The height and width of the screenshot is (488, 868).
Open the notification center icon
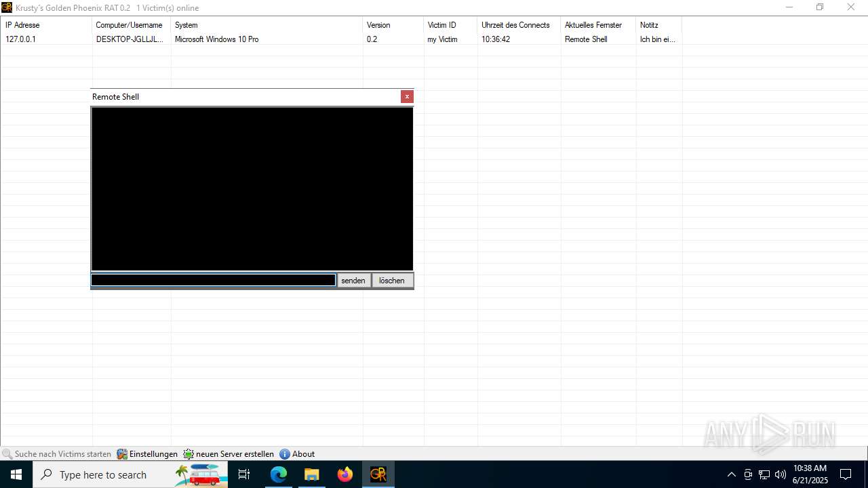tap(846, 474)
